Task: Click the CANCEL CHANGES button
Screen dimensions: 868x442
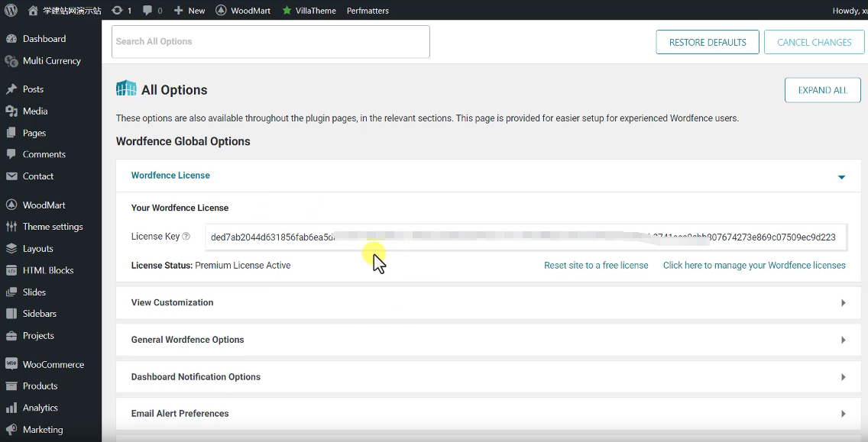Action: 814,42
